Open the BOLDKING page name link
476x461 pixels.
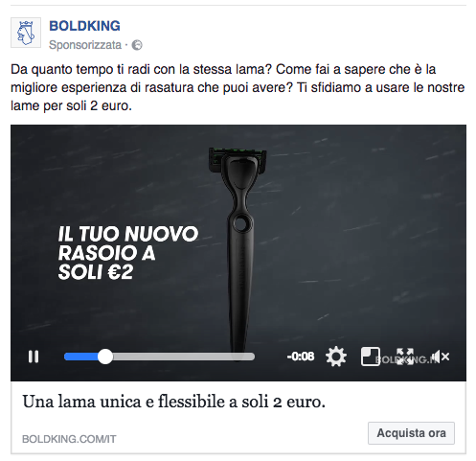click(84, 26)
